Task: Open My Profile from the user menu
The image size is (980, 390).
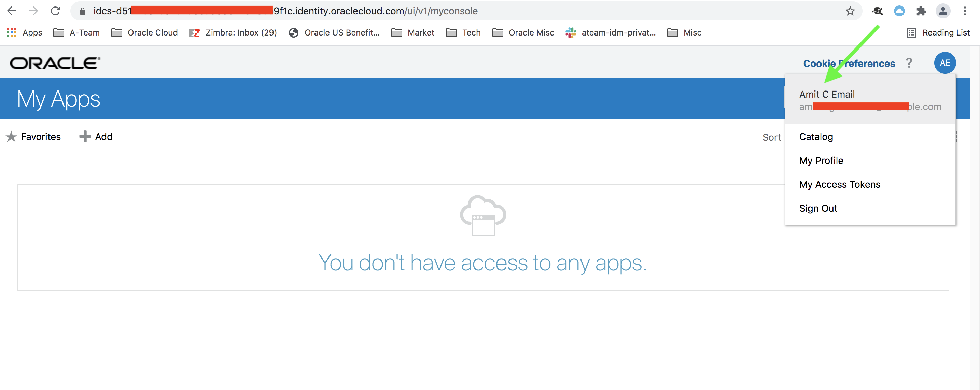Action: pyautogui.click(x=821, y=161)
